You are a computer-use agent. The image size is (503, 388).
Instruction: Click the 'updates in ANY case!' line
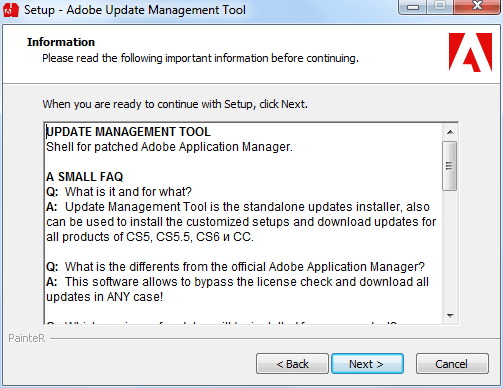pos(104,297)
